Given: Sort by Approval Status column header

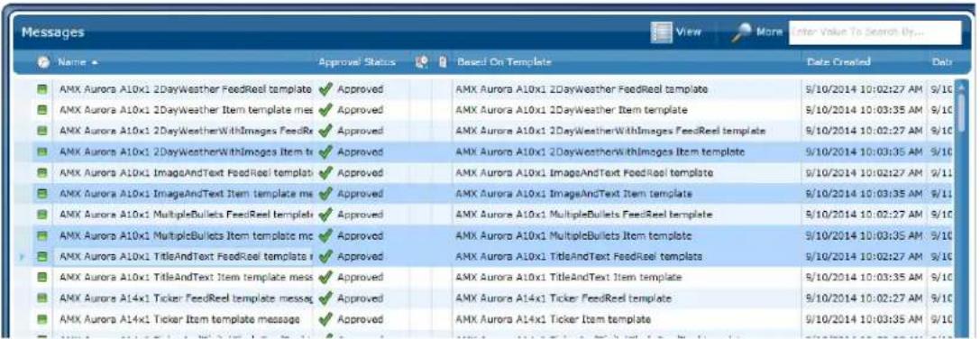Looking at the screenshot, I should click(x=357, y=62).
